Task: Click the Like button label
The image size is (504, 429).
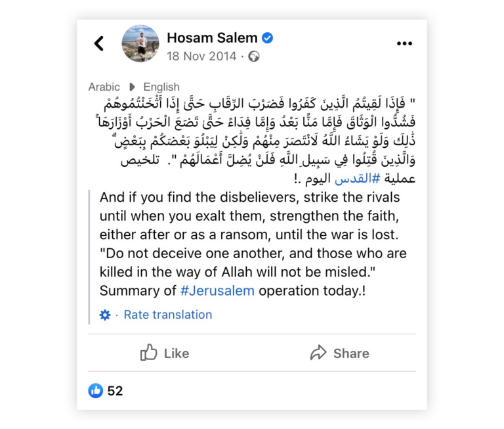Action: [x=177, y=353]
